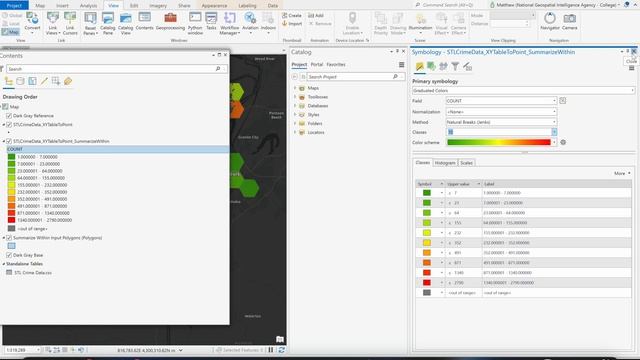
Task: Expand the Databases node in Catalog
Action: pos(295,106)
